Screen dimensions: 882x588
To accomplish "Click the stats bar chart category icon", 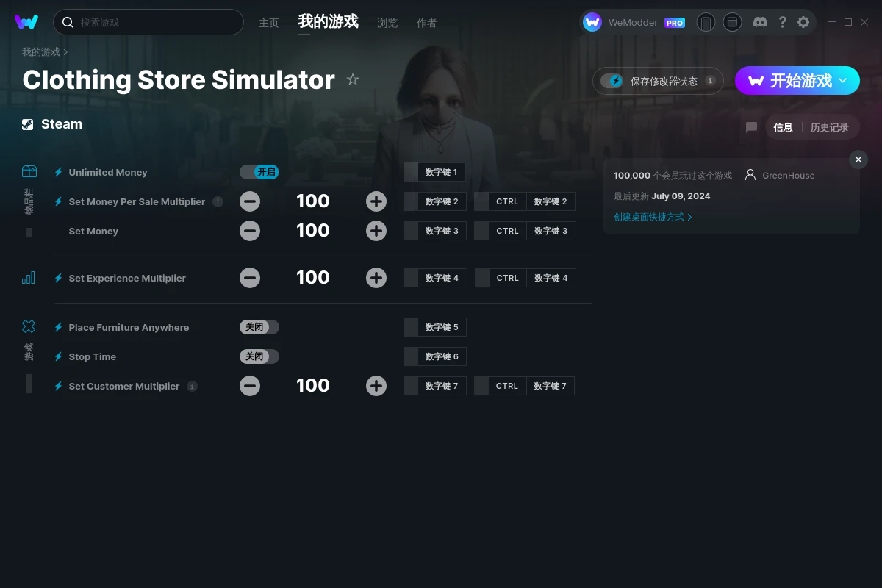I will tap(29, 278).
